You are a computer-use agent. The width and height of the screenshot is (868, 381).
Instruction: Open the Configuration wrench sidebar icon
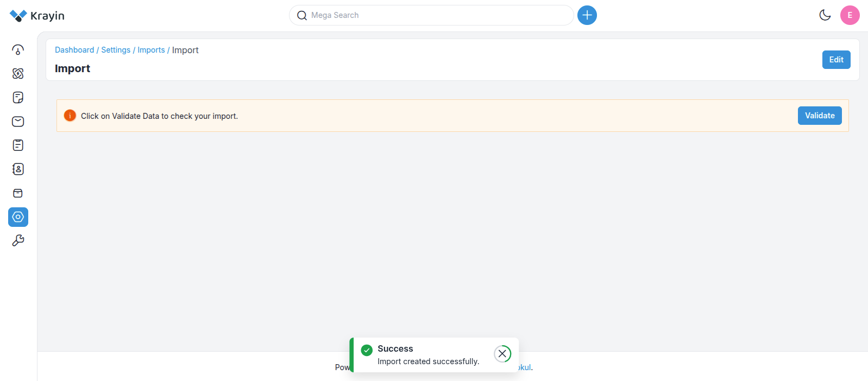[x=18, y=240]
